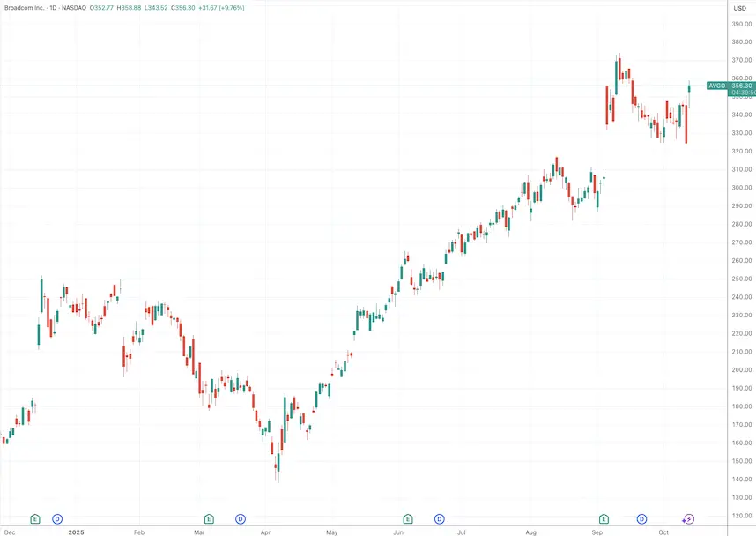Click the Broadcom Inc. symbol title
This screenshot has height=536, width=756.
point(26,7)
